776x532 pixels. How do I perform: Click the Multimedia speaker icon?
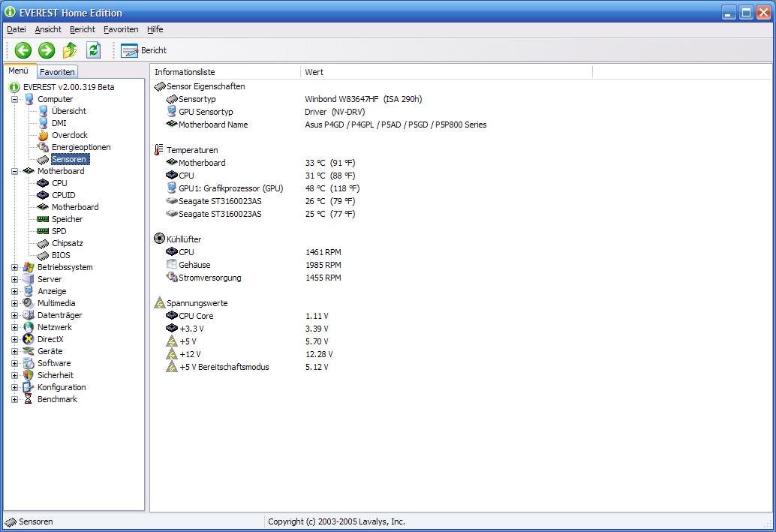point(29,303)
